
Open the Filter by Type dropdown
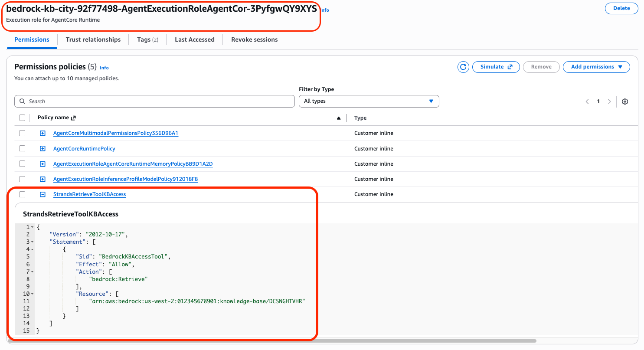tap(369, 101)
